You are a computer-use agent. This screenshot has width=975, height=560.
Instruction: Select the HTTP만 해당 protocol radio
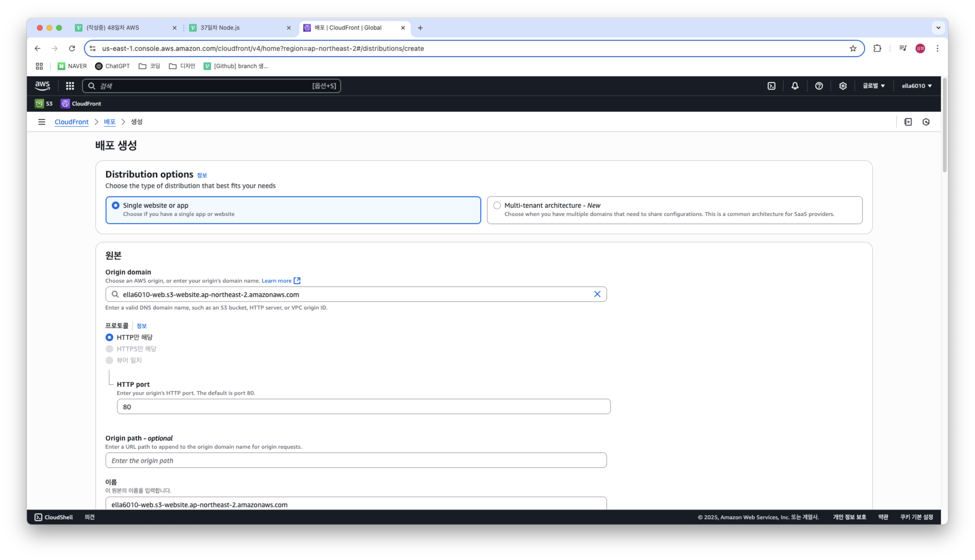[109, 337]
